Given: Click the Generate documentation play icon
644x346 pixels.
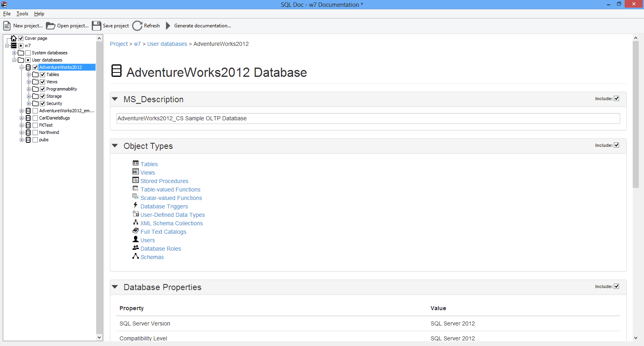Looking at the screenshot, I should [168, 26].
